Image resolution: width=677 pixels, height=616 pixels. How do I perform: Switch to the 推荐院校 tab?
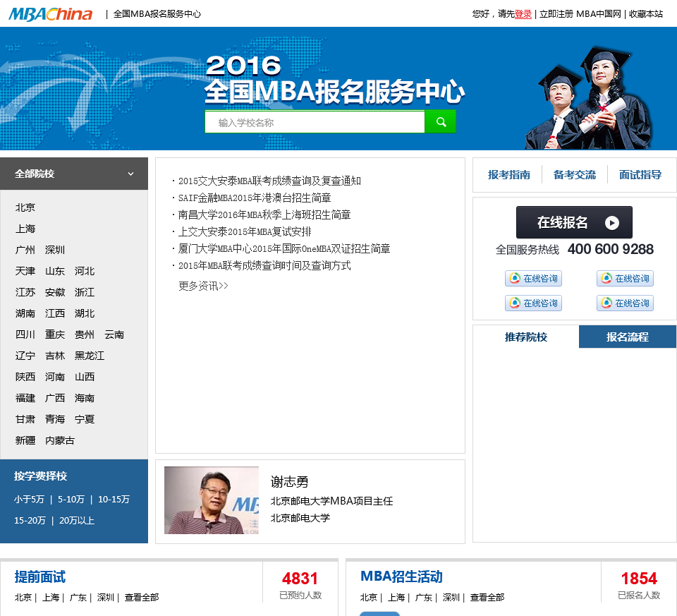[x=526, y=337]
